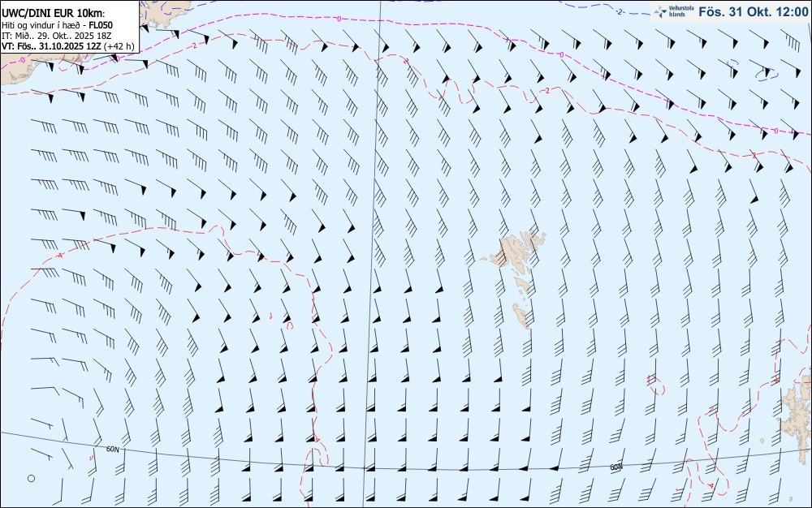Click the "60N" latitude label at the lower right
This screenshot has height=508, width=812.
615,467
